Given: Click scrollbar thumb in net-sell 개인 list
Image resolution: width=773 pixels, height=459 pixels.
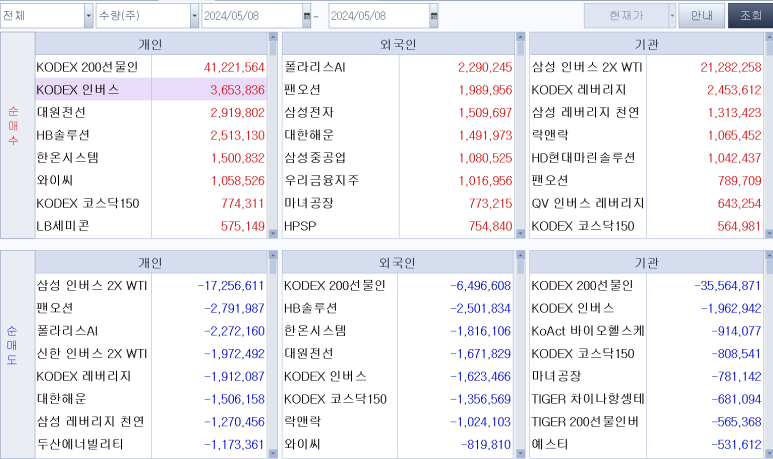Looking at the screenshot, I should [273, 267].
